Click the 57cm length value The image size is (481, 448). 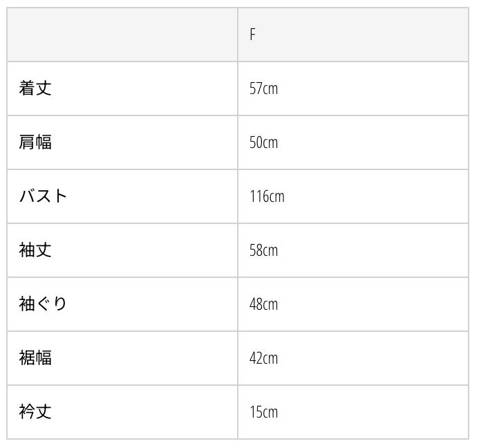(x=263, y=88)
